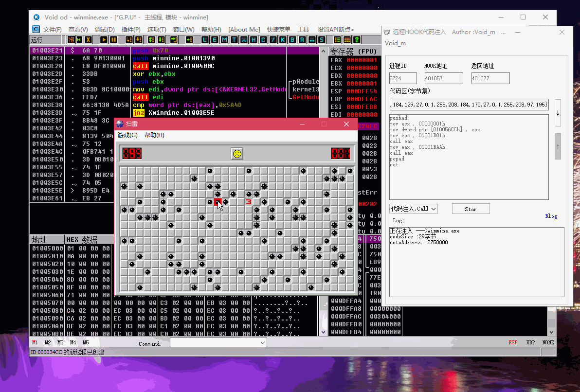Open Minesweeper 帮助(H) menu
580x392 pixels.
tap(154, 135)
